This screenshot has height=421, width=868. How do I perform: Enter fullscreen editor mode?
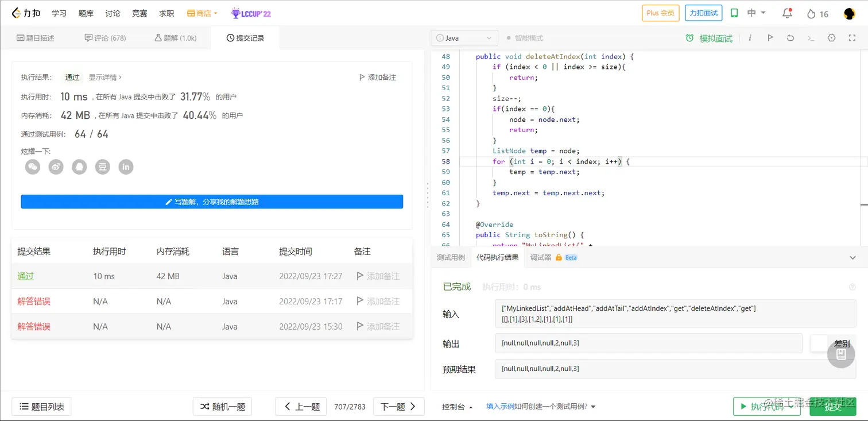pyautogui.click(x=852, y=38)
